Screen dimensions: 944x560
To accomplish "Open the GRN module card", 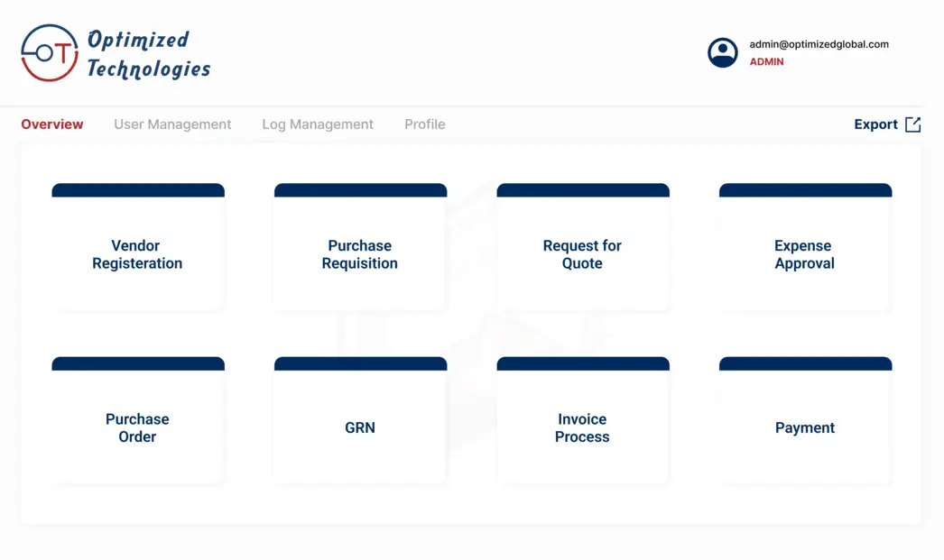I will [x=360, y=427].
